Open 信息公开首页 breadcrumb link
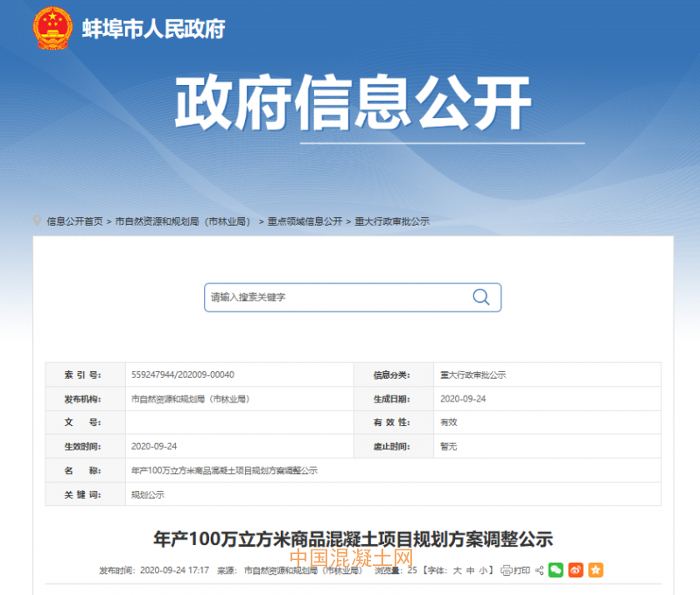 [74, 222]
